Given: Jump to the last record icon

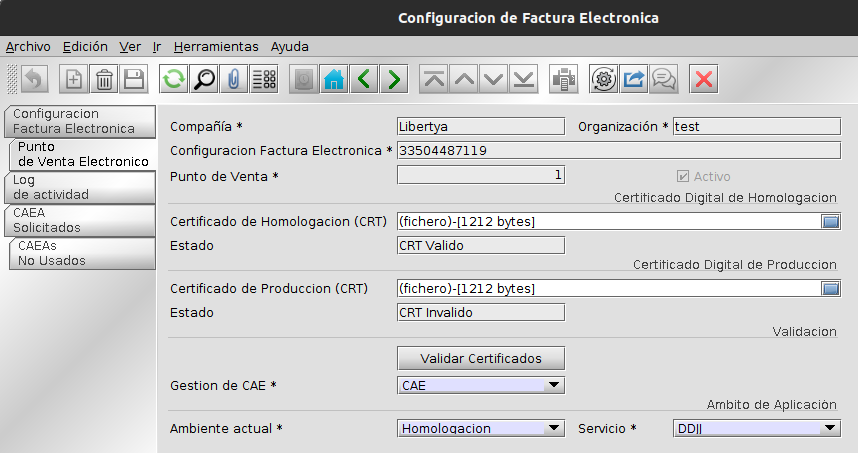Looking at the screenshot, I should (x=524, y=79).
